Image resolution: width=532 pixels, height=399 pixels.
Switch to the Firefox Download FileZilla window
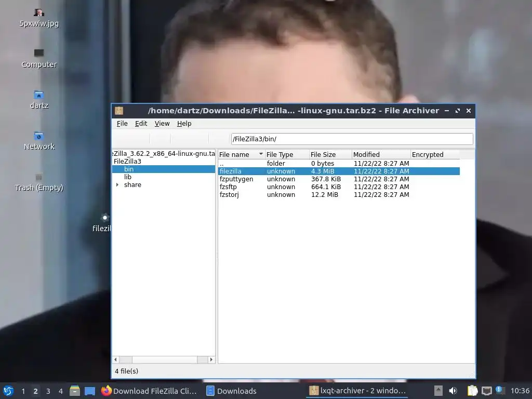click(149, 391)
